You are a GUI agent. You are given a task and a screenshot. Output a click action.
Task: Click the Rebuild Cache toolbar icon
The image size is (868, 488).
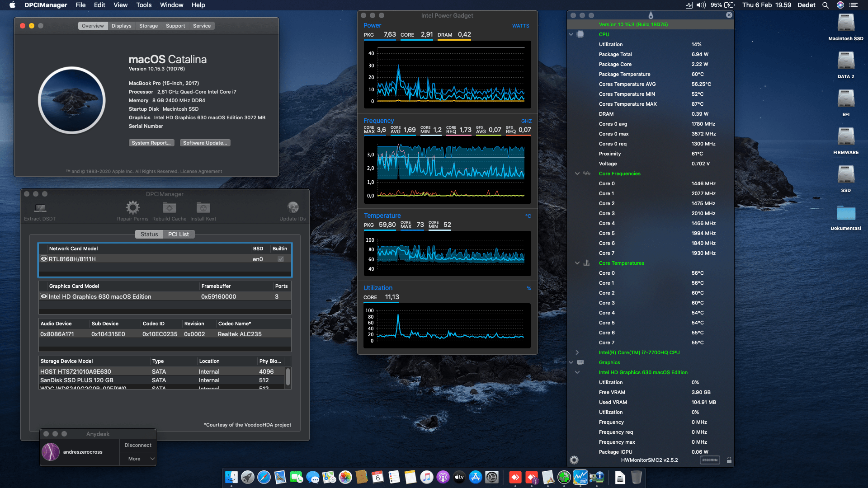coord(170,207)
